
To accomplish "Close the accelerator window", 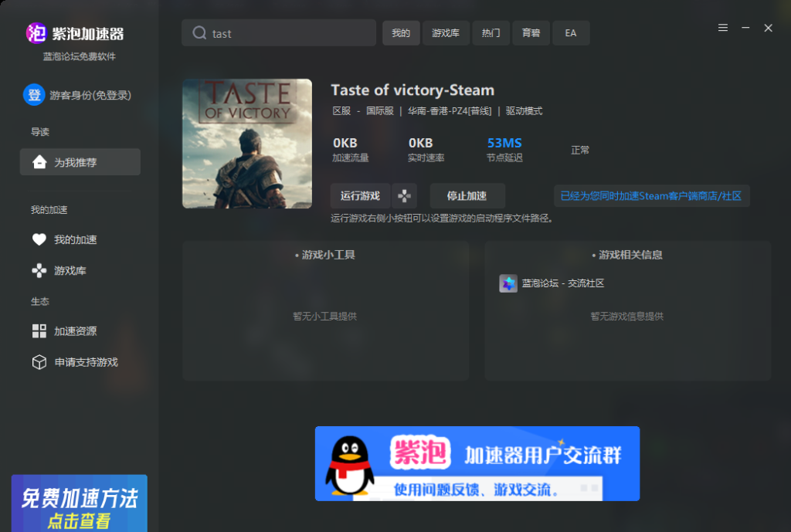I will tap(769, 28).
